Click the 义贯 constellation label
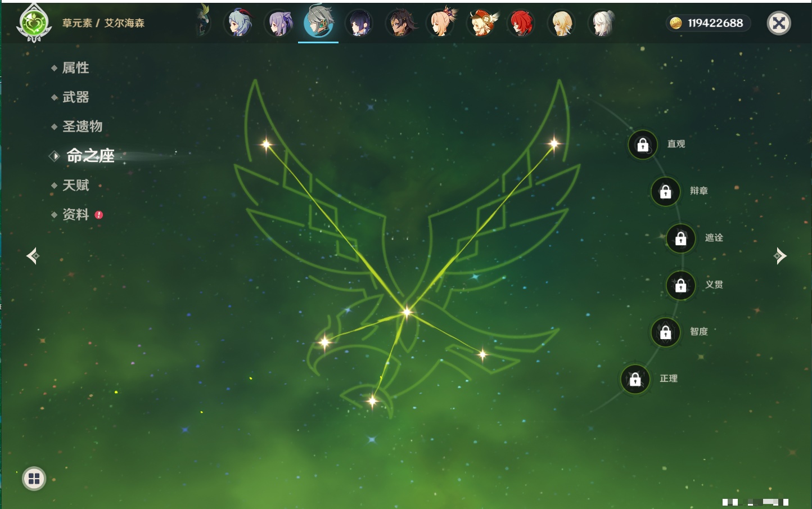The image size is (812, 509). click(x=714, y=285)
